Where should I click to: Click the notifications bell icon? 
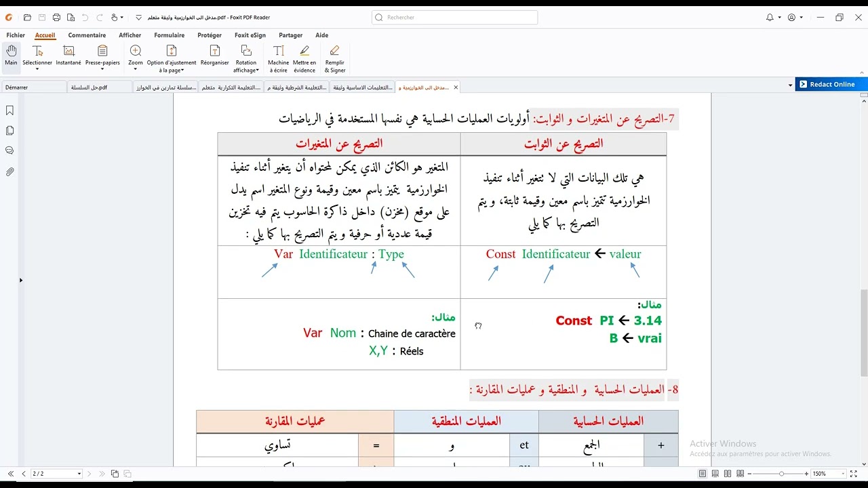(770, 18)
